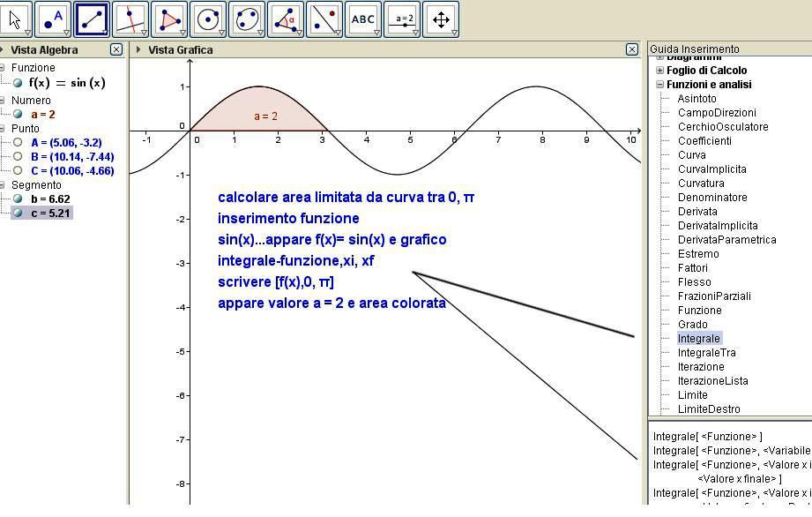The height and width of the screenshot is (517, 812).
Task: Select the CampoDirezioni command
Action: click(717, 112)
